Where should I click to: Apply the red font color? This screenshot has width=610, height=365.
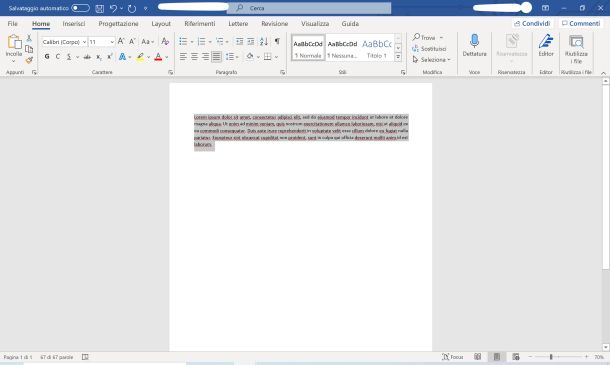[158, 57]
